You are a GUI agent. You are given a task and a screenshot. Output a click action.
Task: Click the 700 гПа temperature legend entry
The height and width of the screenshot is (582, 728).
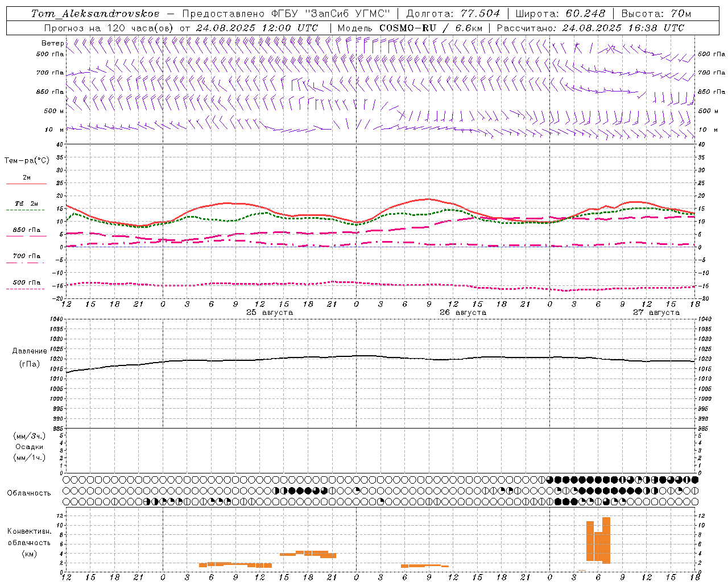26,259
